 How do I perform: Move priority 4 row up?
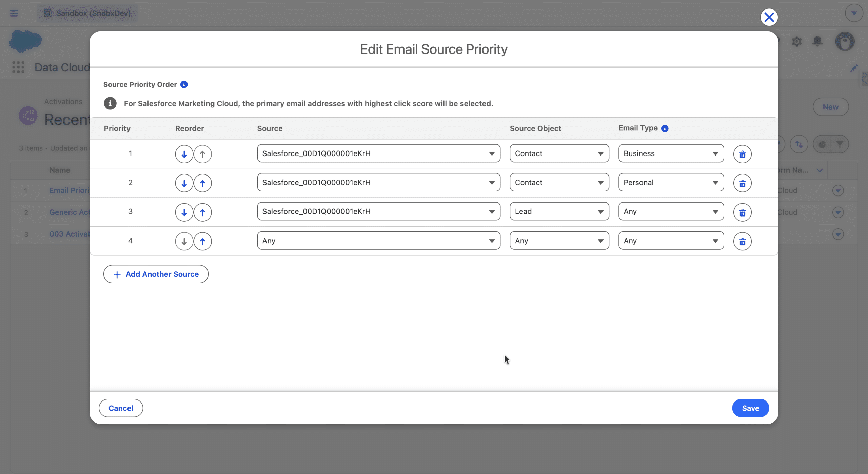202,241
